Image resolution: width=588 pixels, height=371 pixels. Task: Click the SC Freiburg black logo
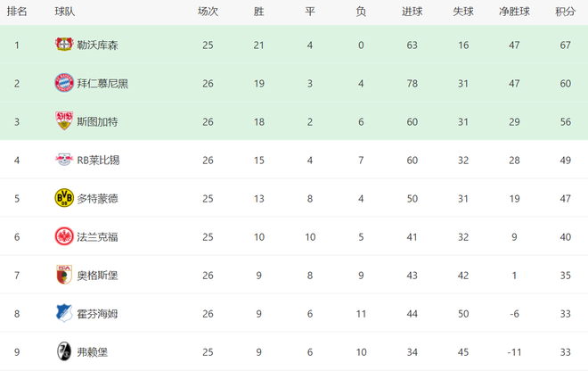point(64,351)
